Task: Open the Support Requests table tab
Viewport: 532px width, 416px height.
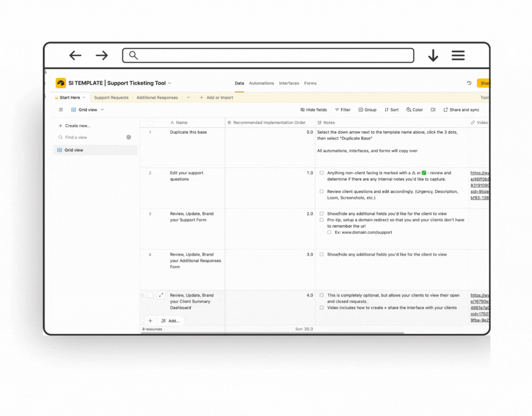Action: click(x=111, y=98)
